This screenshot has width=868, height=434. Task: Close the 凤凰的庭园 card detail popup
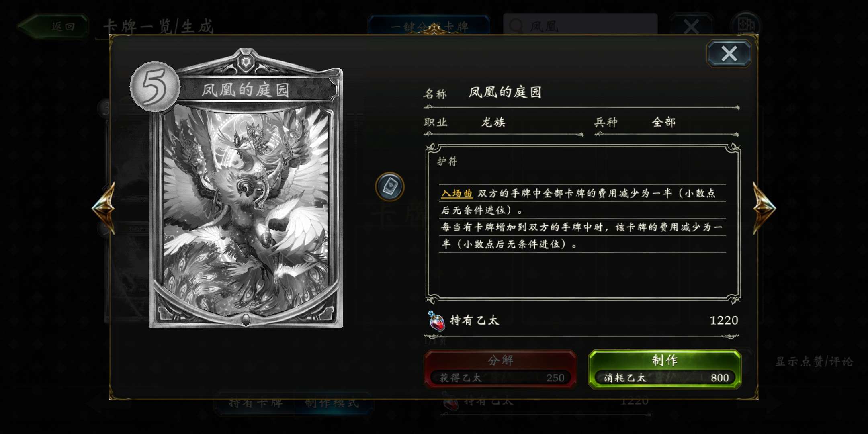coord(729,53)
